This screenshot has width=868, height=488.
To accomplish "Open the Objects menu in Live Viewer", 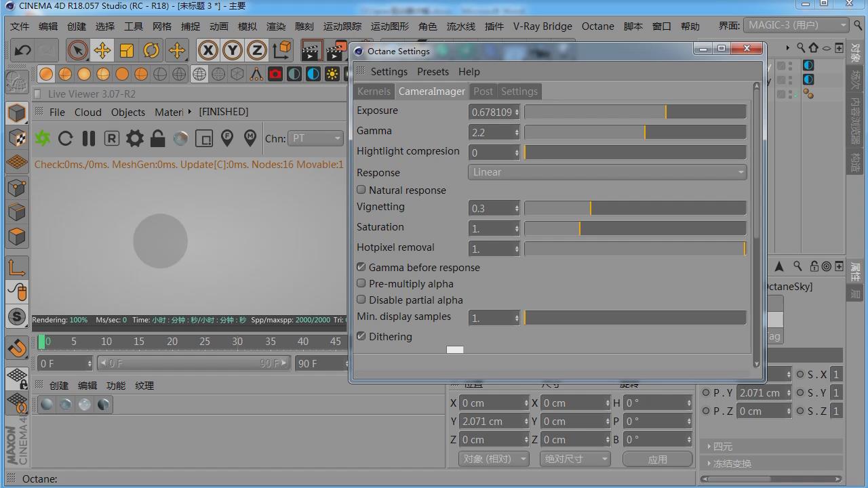I will coord(128,112).
